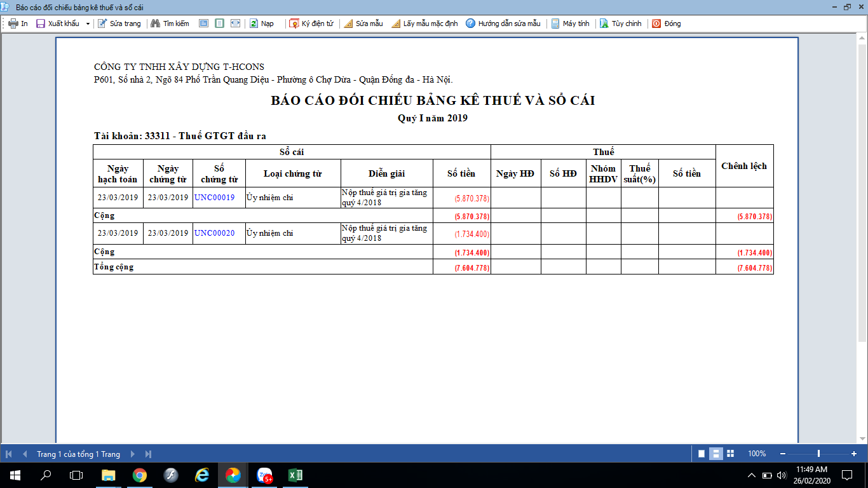Open Excel from the Windows taskbar
The image size is (868, 488).
click(295, 475)
